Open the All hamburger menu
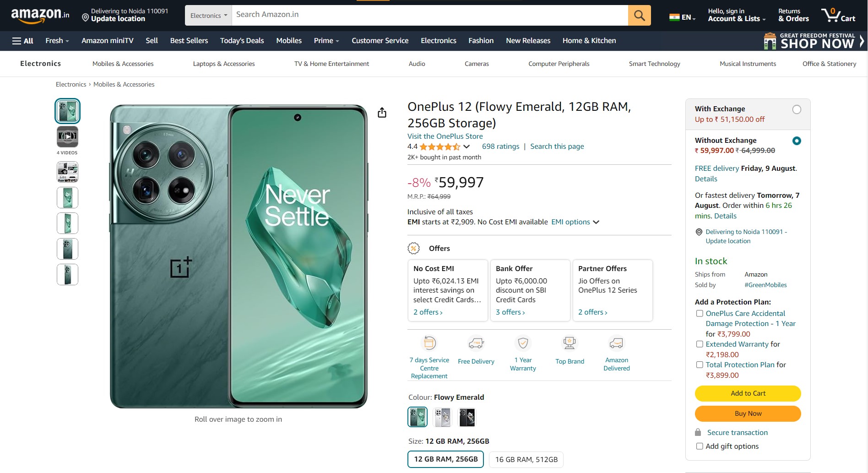Viewport: 868px width, 473px height. click(x=23, y=41)
